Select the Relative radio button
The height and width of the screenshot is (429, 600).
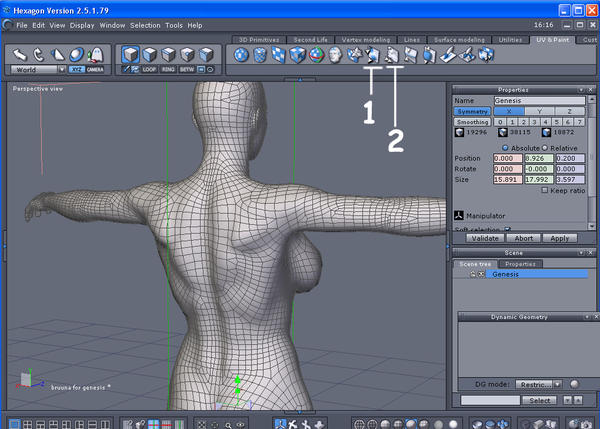tap(544, 147)
